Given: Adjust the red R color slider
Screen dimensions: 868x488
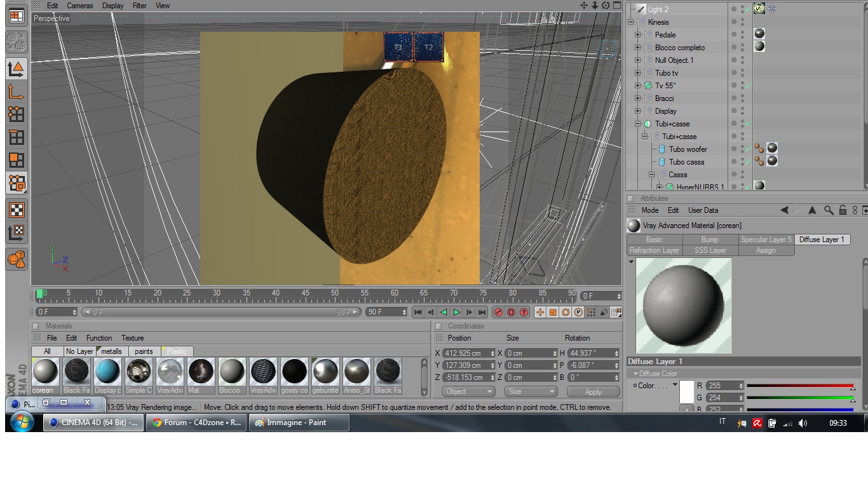Looking at the screenshot, I should 800,386.
